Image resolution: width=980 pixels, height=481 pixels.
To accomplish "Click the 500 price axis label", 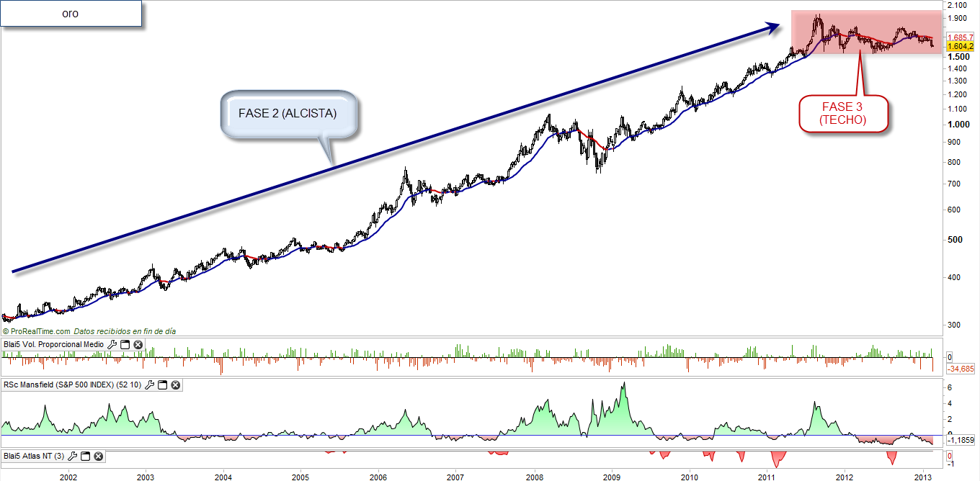I will coord(955,240).
